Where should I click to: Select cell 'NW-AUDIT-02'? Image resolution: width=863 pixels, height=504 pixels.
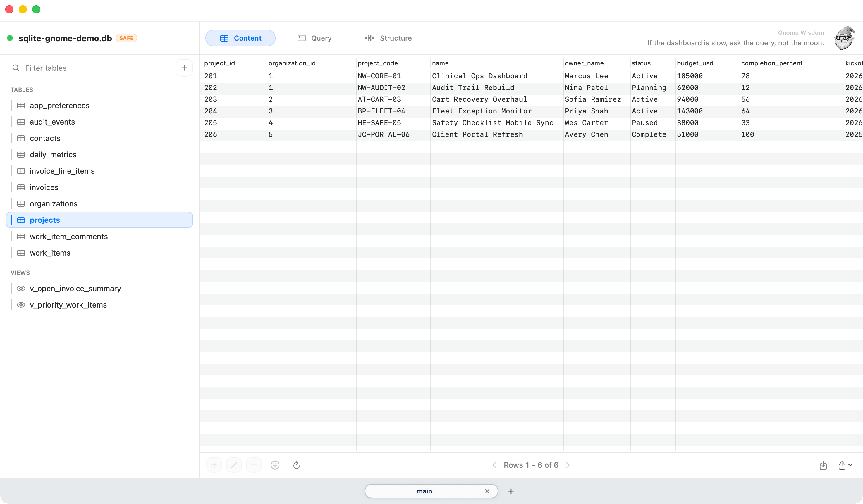pos(393,88)
